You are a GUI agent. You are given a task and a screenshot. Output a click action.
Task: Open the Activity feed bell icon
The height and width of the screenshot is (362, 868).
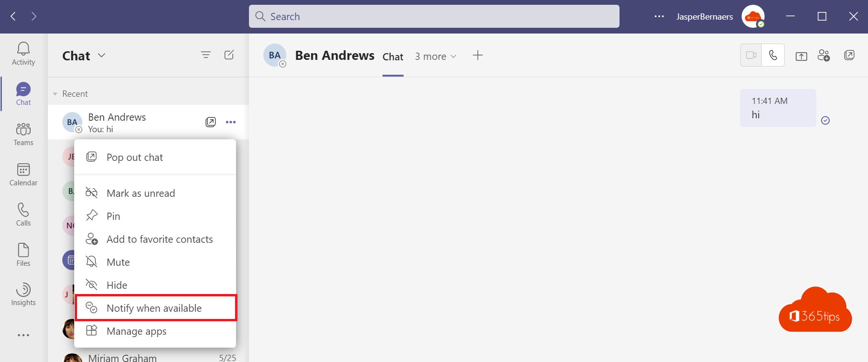23,49
